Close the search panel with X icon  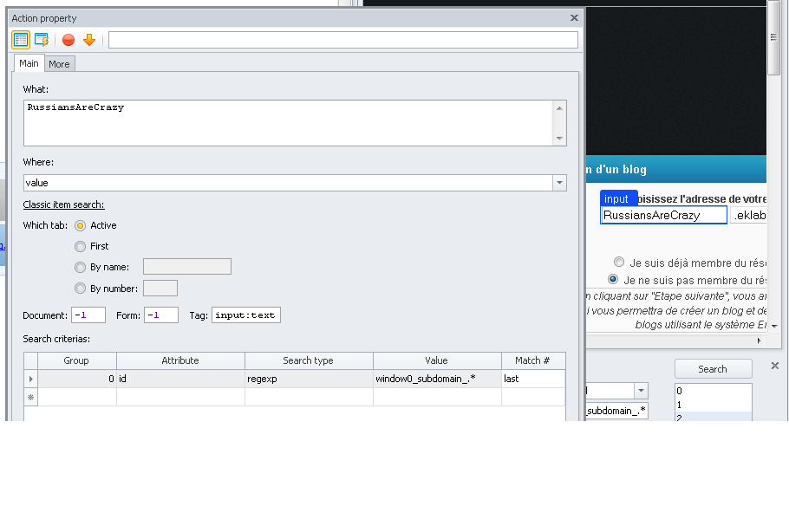coord(775,366)
